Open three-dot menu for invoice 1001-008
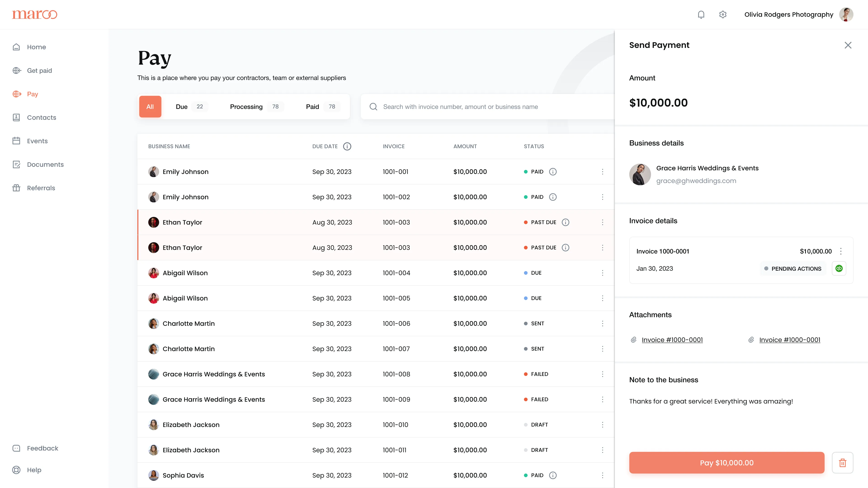 coord(602,374)
